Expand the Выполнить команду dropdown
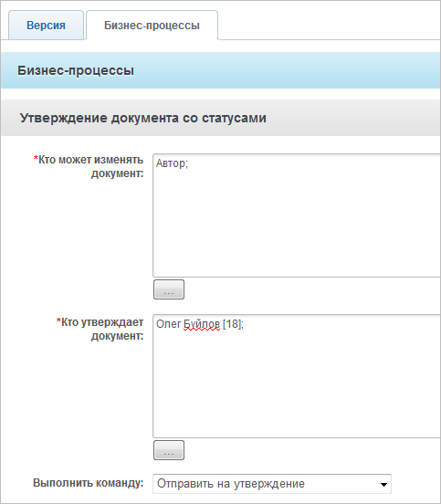The image size is (441, 504). 272,484
